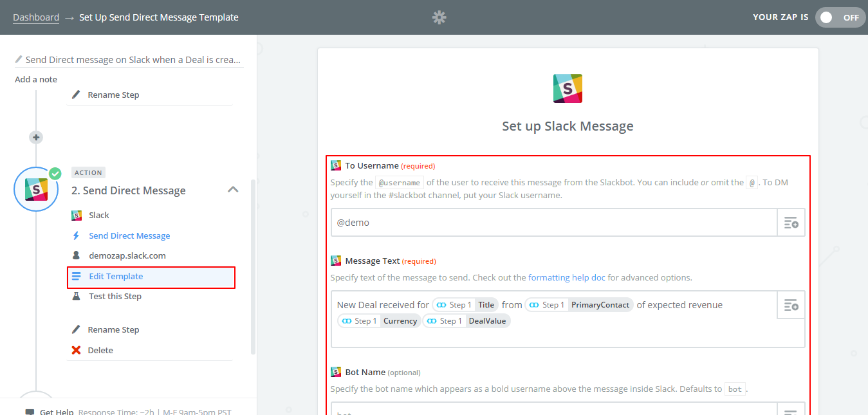Click the left sidebar scrollbar
The width and height of the screenshot is (868, 415).
click(x=253, y=267)
